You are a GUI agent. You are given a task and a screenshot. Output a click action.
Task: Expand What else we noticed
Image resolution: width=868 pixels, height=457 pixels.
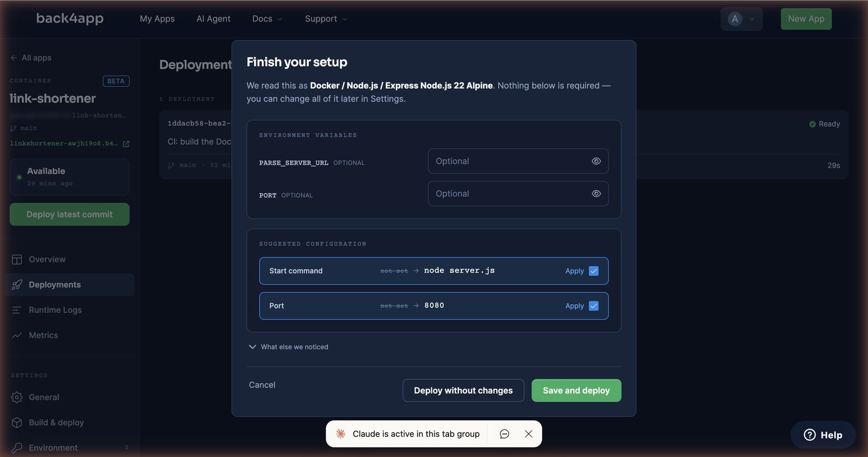pyautogui.click(x=289, y=347)
